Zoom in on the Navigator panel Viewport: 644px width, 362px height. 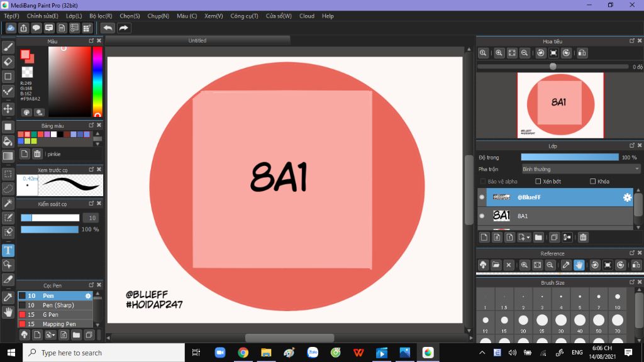[499, 53]
